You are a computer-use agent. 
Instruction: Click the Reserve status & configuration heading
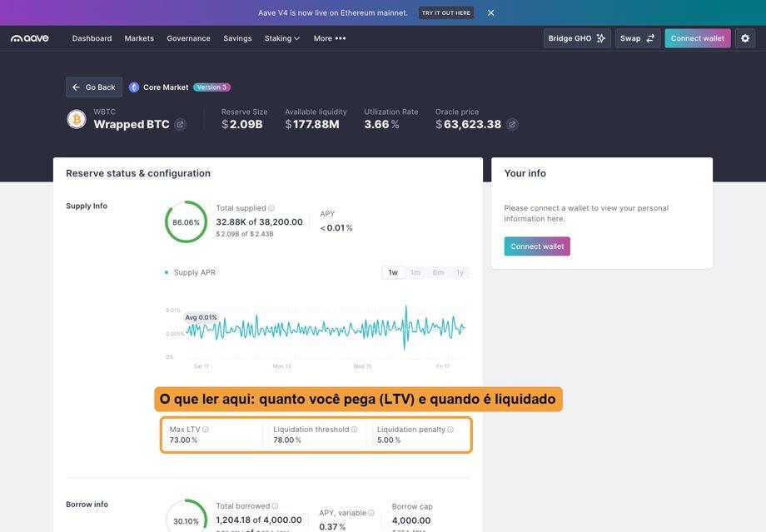[138, 173]
